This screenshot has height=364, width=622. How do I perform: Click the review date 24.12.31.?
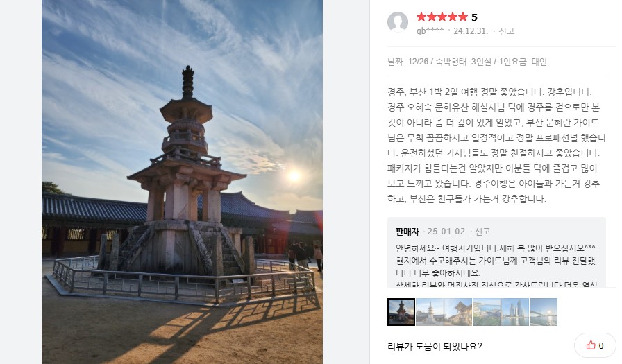(x=471, y=31)
